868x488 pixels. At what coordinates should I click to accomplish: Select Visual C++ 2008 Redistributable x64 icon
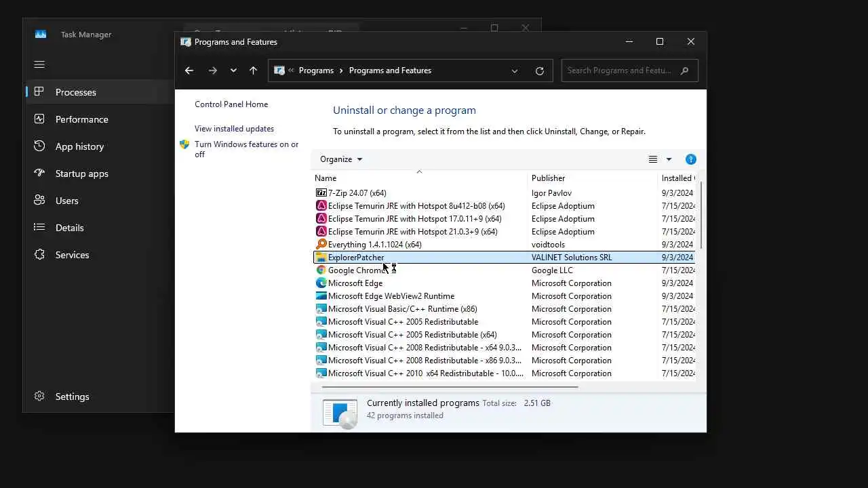coord(321,348)
